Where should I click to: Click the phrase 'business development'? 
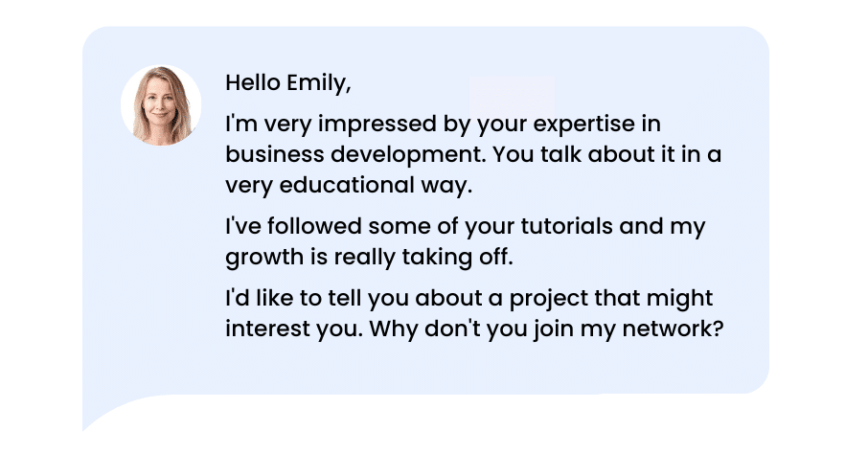[355, 154]
